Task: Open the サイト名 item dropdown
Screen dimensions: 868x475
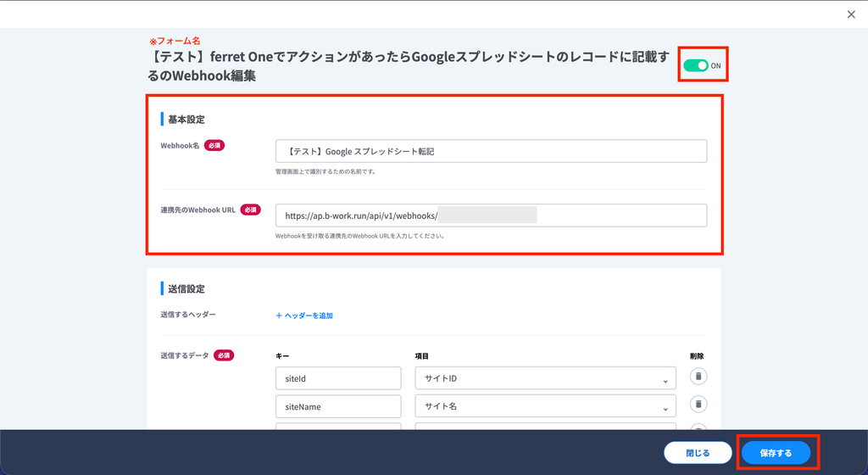Action: click(x=545, y=406)
